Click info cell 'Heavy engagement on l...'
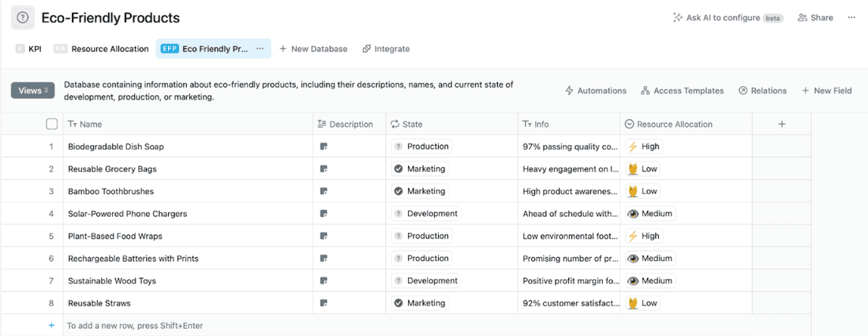The width and height of the screenshot is (868, 336). [x=569, y=169]
